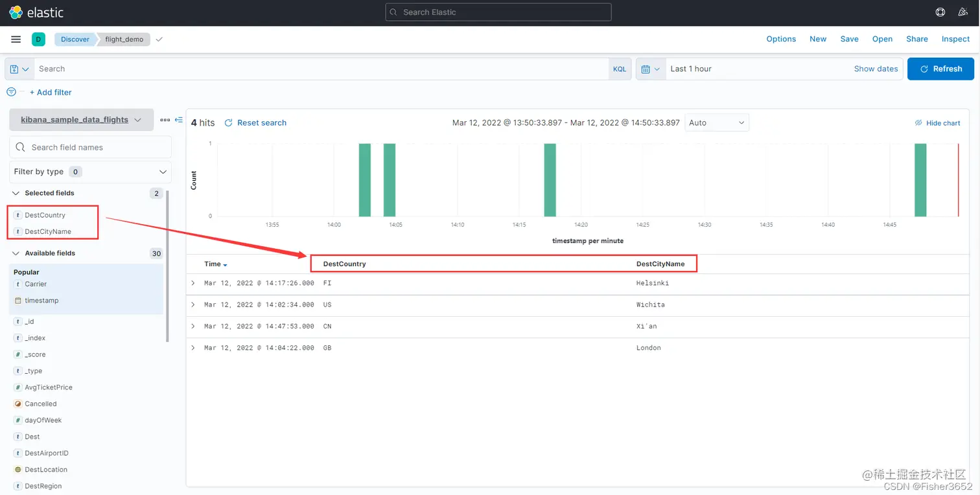The height and width of the screenshot is (495, 980).
Task: Click Save in the top menu
Action: coord(849,39)
